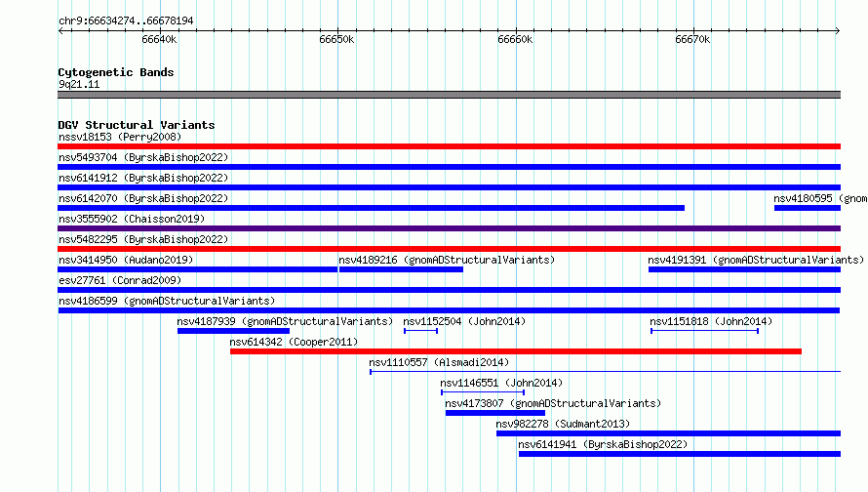
Task: Click the purple nsv3555902 variant bar
Action: point(449,228)
